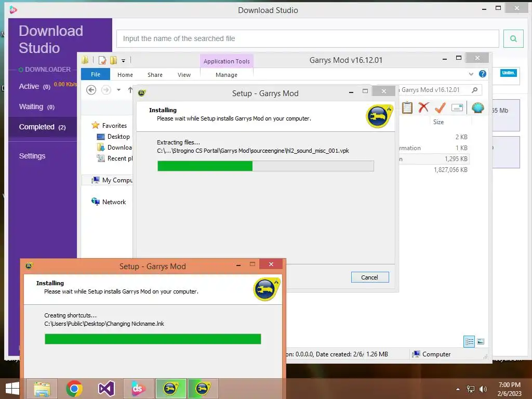Click the extracting files progress bar
Viewport: 532px width, 399px height.
click(265, 166)
